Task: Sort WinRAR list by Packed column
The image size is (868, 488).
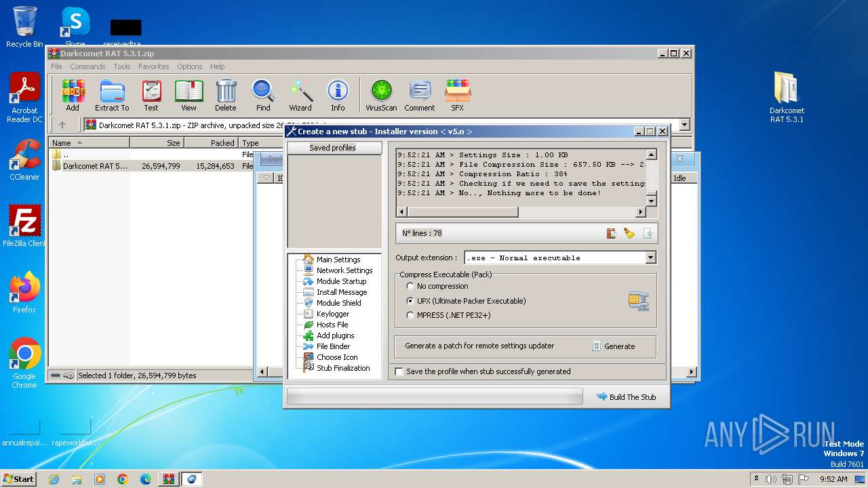Action: tap(211, 143)
